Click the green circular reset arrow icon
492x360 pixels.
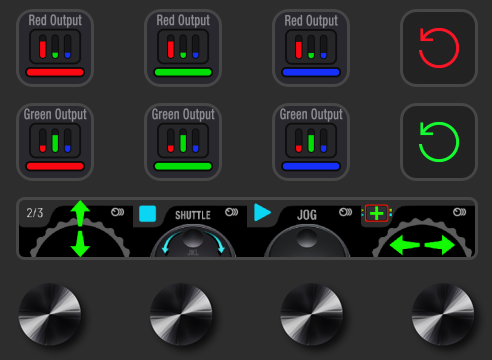point(439,142)
